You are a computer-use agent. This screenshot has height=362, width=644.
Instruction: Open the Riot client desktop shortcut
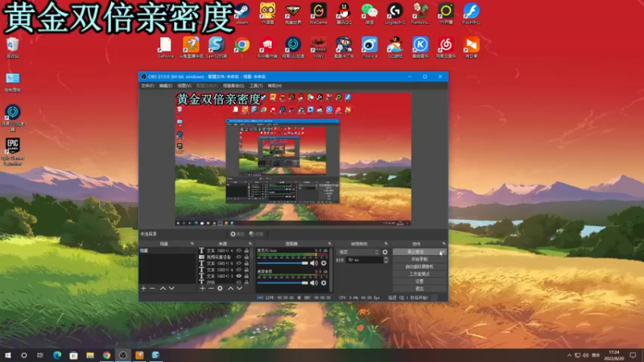pos(267,47)
